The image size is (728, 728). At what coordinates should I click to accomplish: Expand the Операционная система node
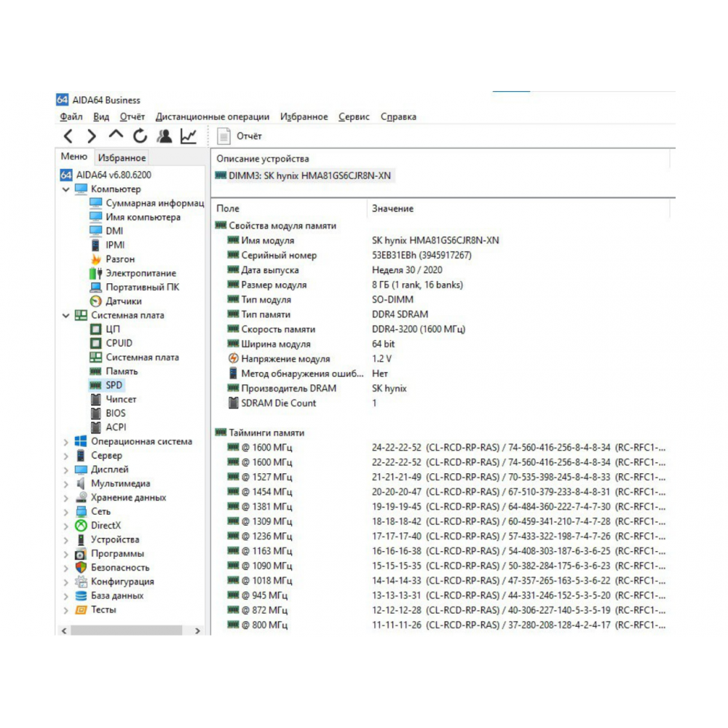pyautogui.click(x=66, y=442)
